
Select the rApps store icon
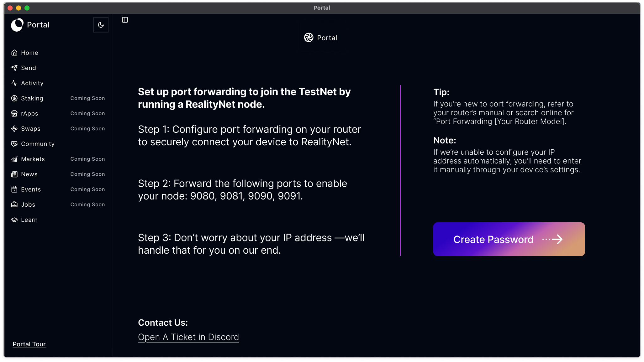coord(14,113)
